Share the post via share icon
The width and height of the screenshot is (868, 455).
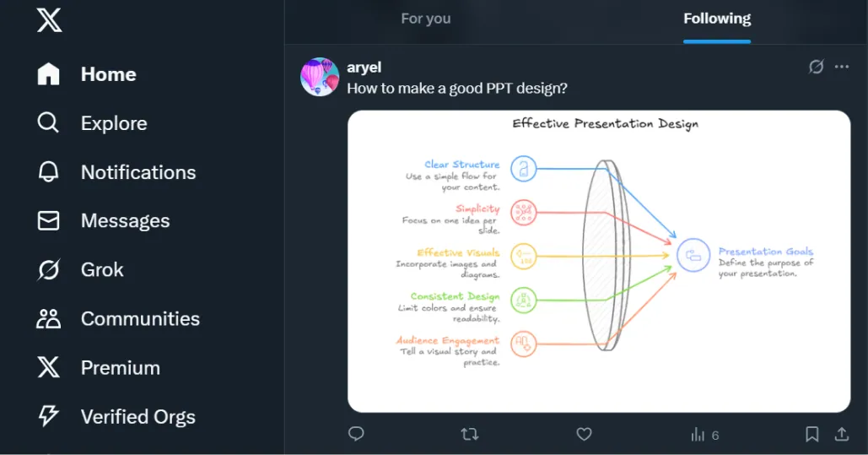(841, 434)
